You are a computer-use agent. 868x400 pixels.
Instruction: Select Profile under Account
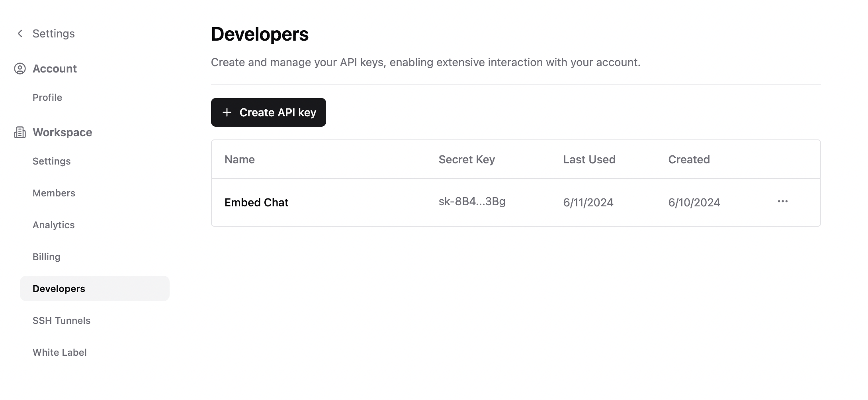(x=47, y=97)
